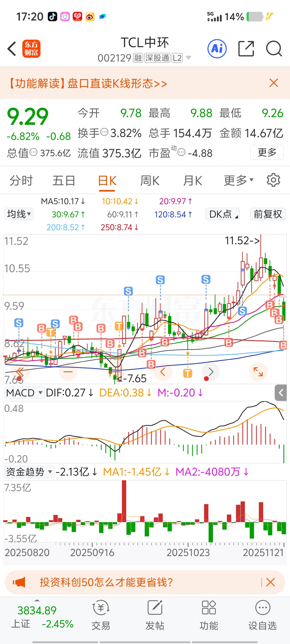The image size is (290, 644).
Task: Tap the 20250916 date marker
Action: 92,552
